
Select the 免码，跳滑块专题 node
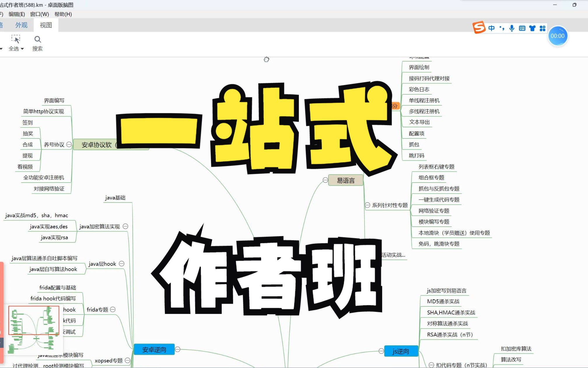439,244
